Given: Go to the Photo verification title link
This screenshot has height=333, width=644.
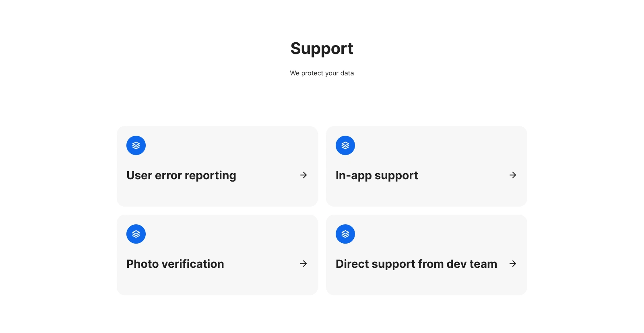Looking at the screenshot, I should coord(175,264).
